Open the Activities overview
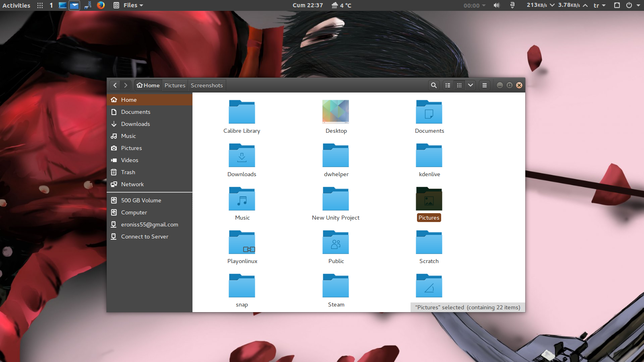Screen dimensions: 644x362 17,5
